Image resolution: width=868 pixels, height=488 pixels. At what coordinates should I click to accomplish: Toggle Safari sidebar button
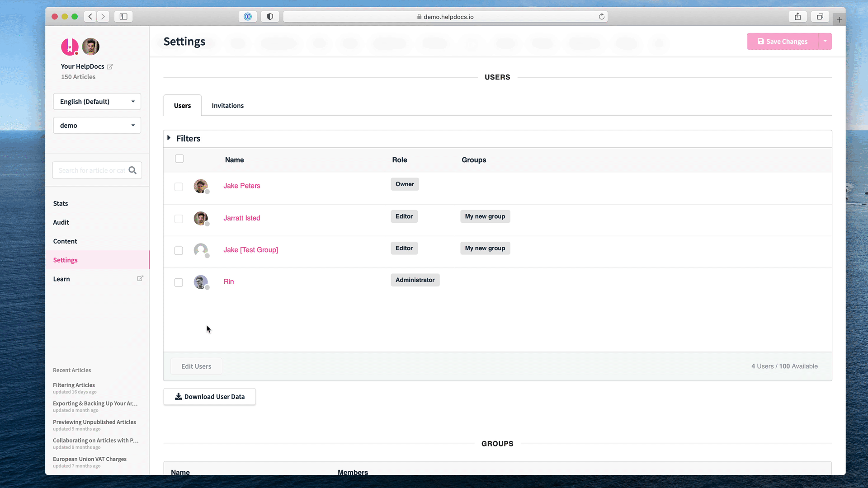pyautogui.click(x=123, y=17)
